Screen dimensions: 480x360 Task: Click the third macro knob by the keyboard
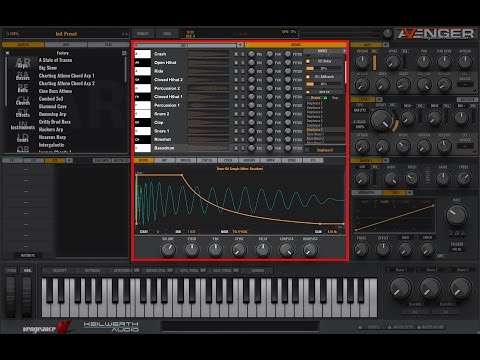[x=460, y=288]
